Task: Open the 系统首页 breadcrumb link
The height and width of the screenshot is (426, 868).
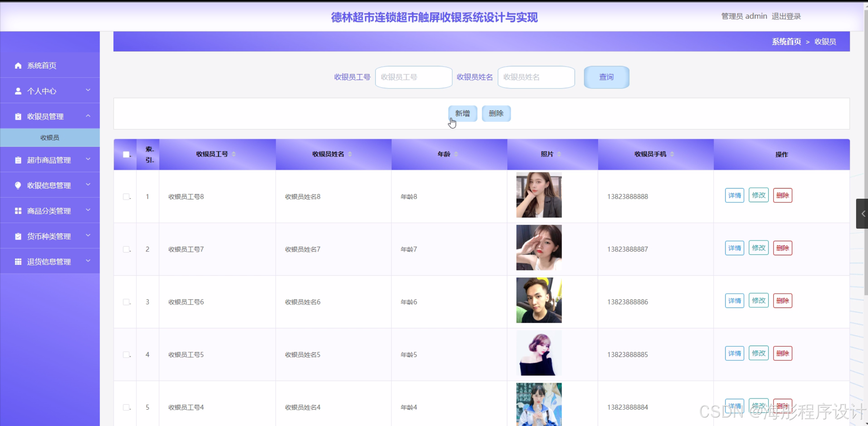Action: pos(786,42)
